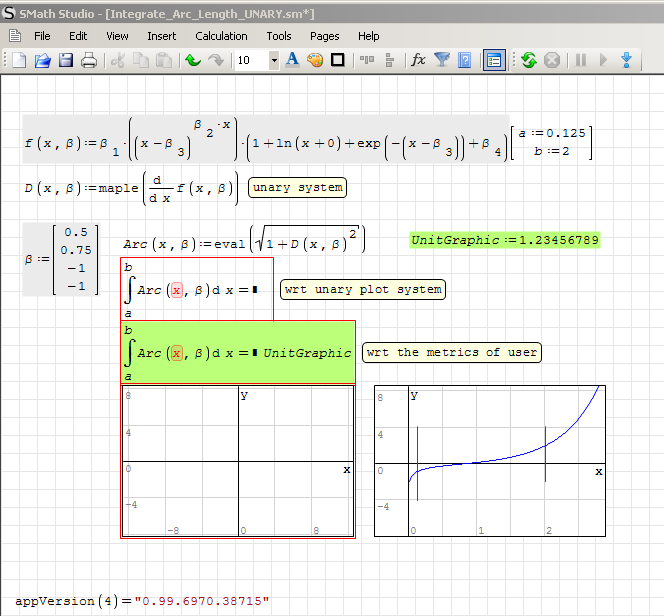Screen dimensions: 664x616
Task: Open the text color 'A' tool
Action: 293,60
